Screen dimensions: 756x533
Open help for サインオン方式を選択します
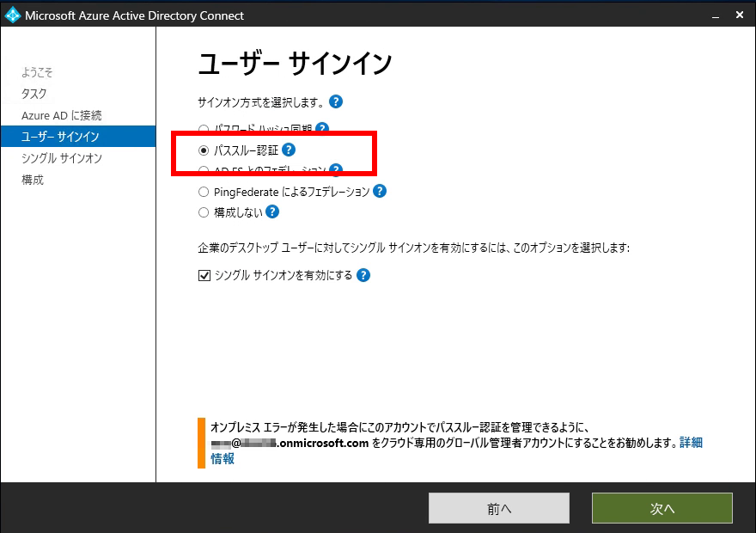point(336,101)
